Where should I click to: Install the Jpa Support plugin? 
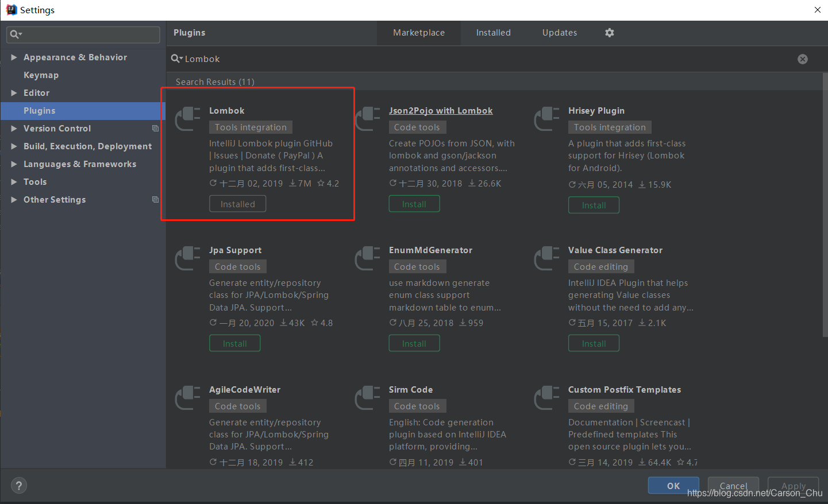[x=235, y=344]
